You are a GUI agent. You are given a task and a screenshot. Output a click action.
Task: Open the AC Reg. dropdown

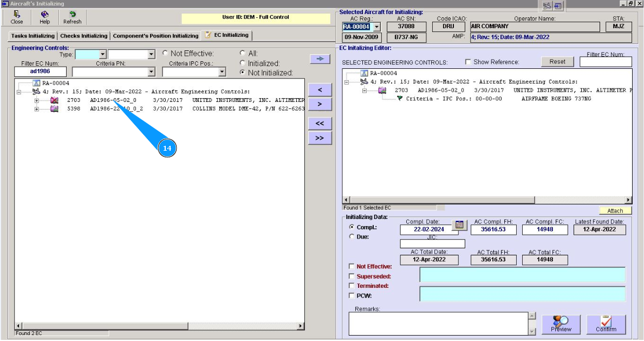377,27
